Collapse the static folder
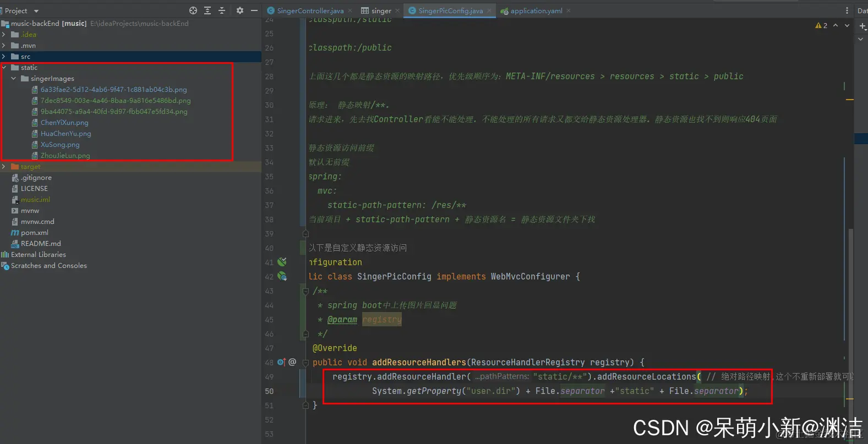 click(4, 67)
